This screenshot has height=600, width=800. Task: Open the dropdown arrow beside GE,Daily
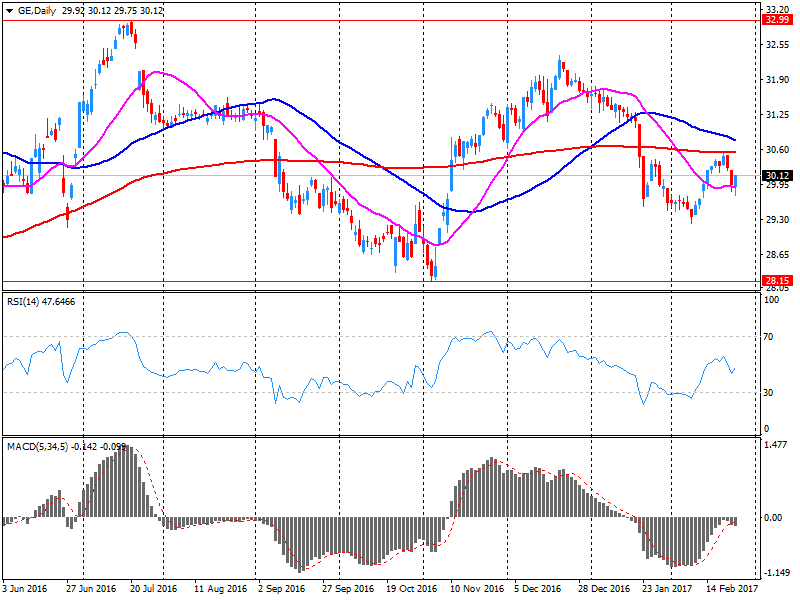tap(9, 9)
